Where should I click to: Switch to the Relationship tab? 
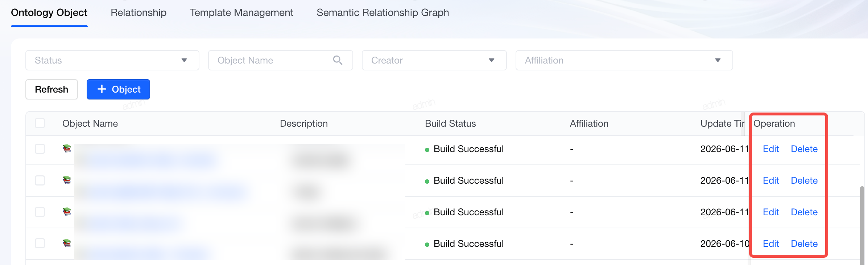[139, 13]
